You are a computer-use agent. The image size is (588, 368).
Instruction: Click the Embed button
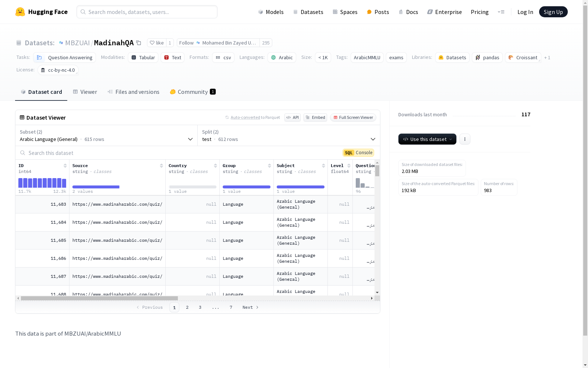click(x=315, y=117)
